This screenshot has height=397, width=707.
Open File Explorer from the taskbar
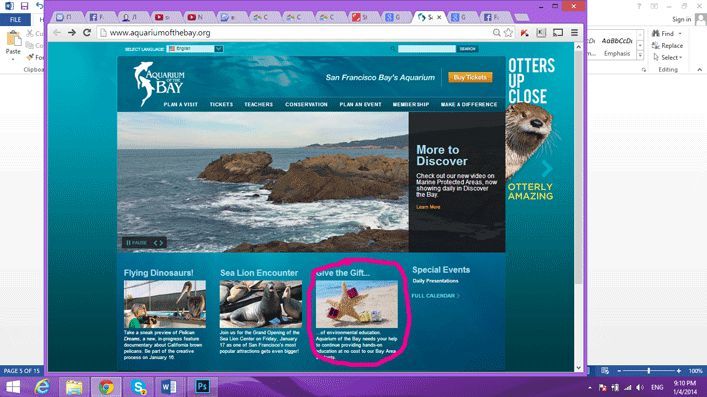pyautogui.click(x=74, y=387)
